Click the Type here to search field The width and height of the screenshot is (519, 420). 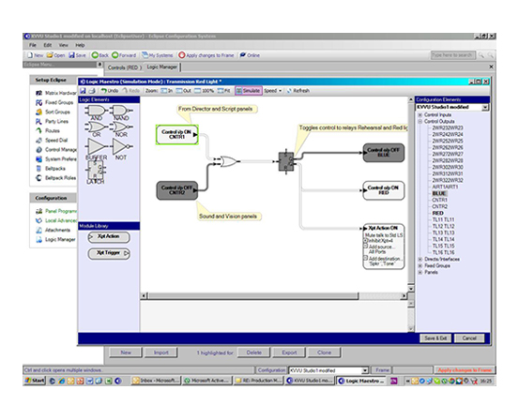[x=452, y=55]
